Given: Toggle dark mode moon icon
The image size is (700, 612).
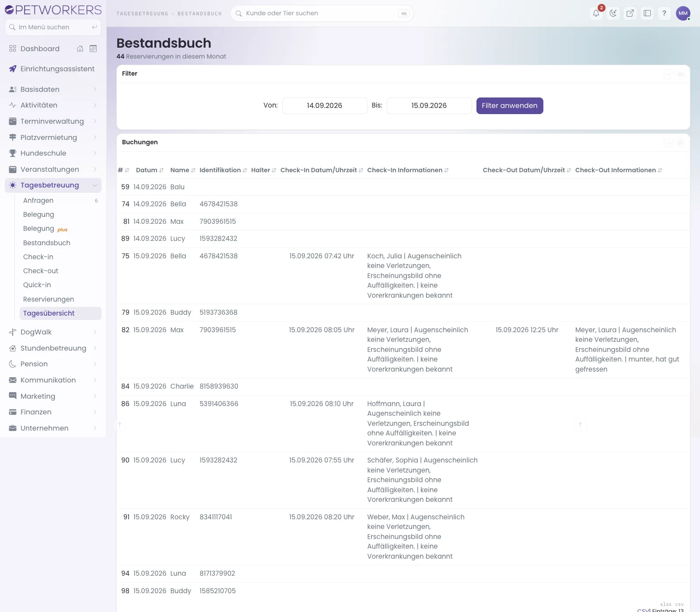Looking at the screenshot, I should click(613, 13).
